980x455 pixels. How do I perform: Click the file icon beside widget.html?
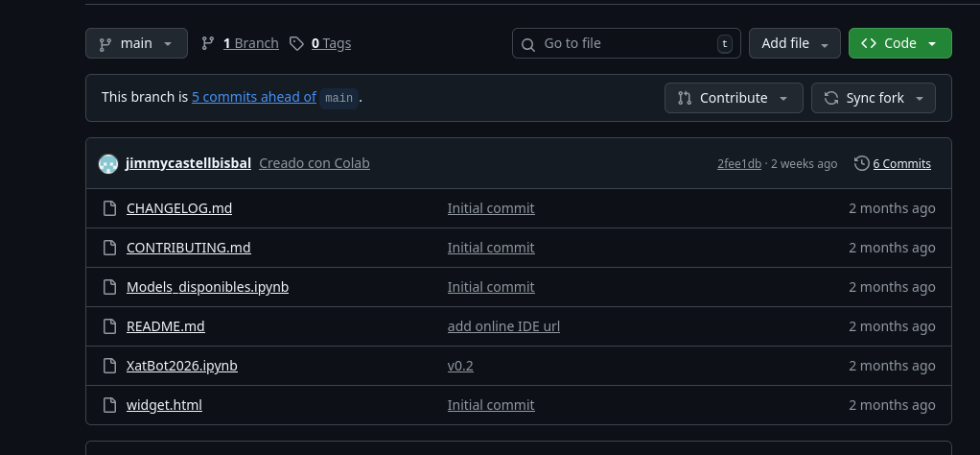[x=109, y=405]
